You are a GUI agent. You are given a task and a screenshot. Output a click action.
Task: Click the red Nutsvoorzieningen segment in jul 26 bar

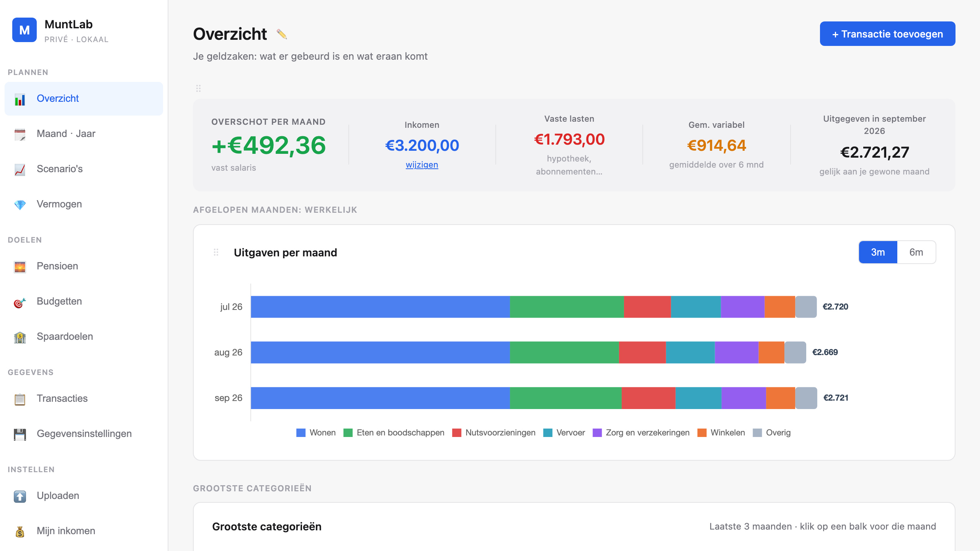[647, 307]
